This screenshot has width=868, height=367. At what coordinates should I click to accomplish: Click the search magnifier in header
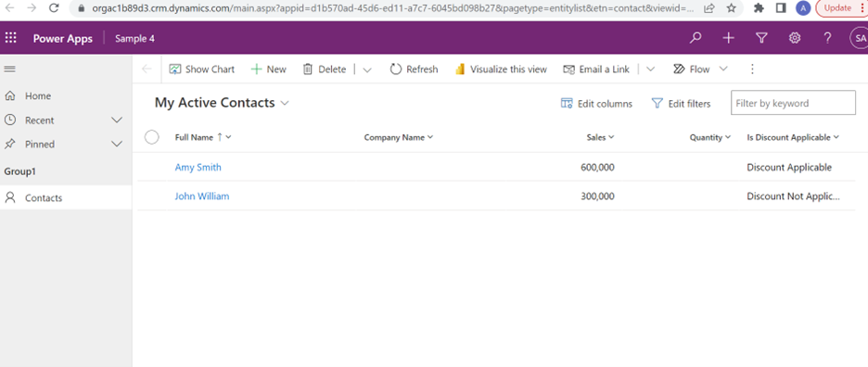(696, 38)
